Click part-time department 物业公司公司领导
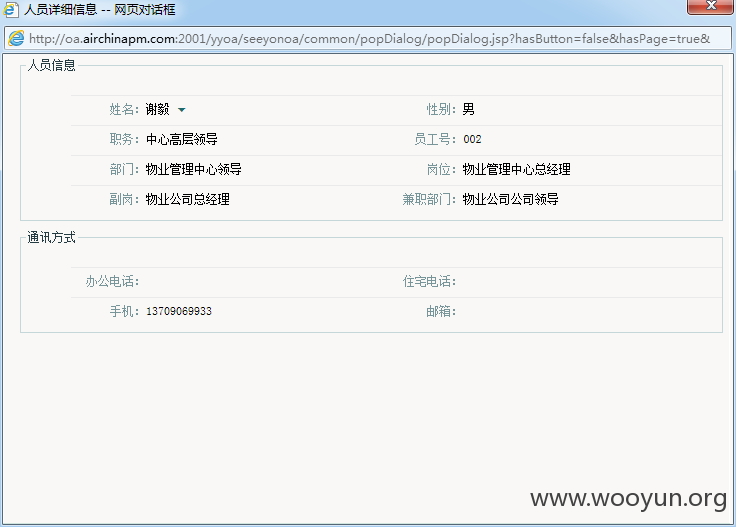Image resolution: width=736 pixels, height=527 pixels. coord(511,199)
